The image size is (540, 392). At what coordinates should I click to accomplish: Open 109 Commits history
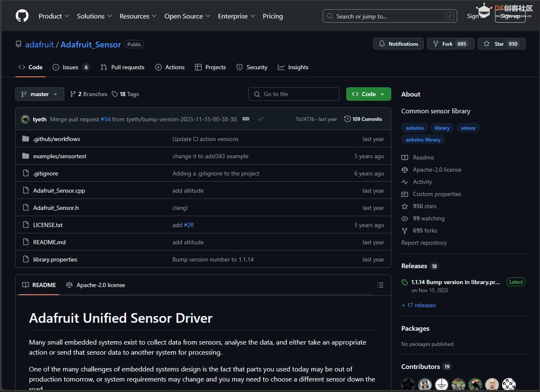coord(363,119)
